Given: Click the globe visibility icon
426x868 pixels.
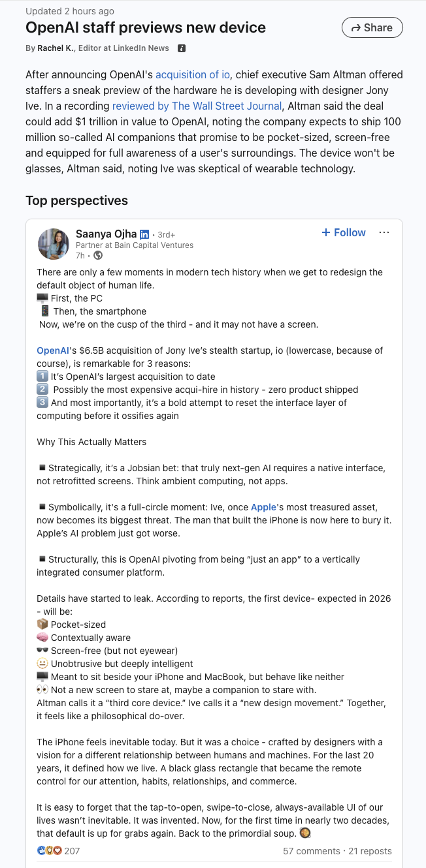Looking at the screenshot, I should tap(98, 255).
